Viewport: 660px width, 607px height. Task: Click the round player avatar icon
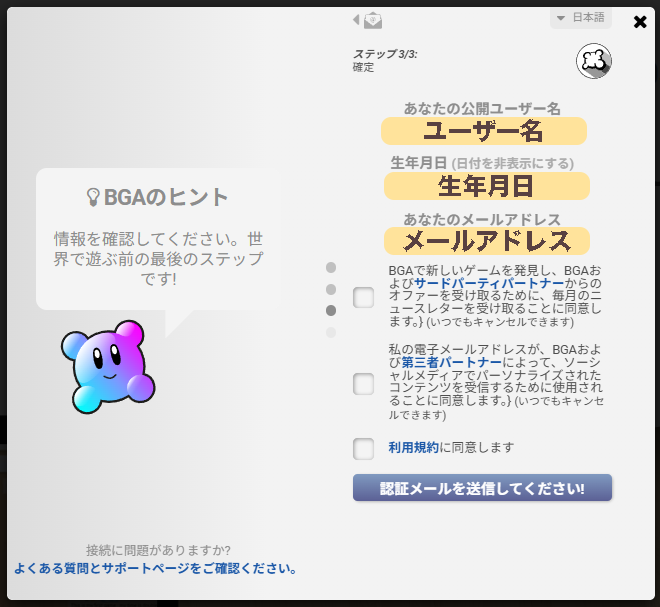(593, 62)
